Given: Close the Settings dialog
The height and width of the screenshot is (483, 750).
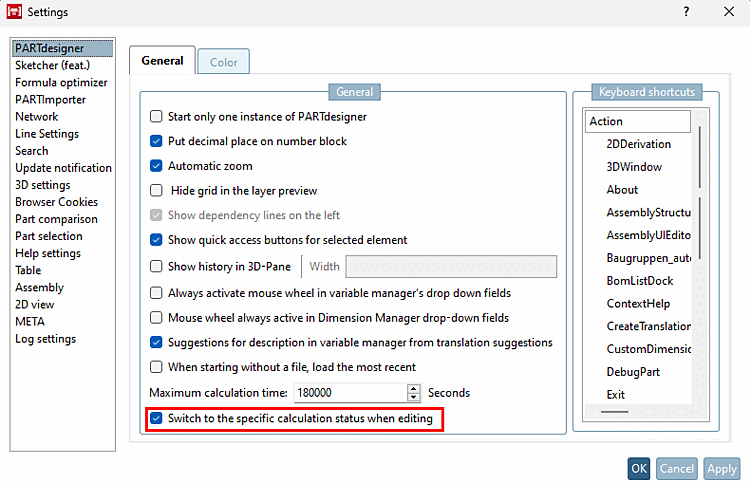Looking at the screenshot, I should [728, 11].
